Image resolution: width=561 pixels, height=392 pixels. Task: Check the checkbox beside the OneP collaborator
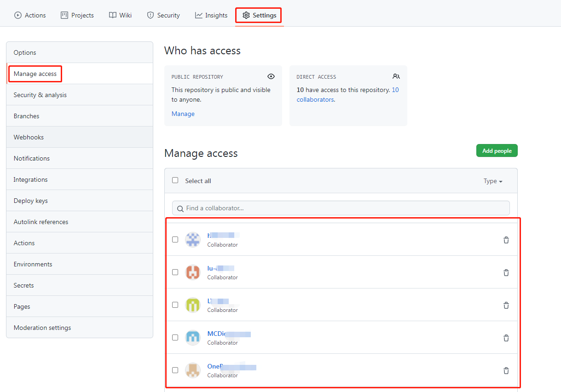click(x=175, y=370)
